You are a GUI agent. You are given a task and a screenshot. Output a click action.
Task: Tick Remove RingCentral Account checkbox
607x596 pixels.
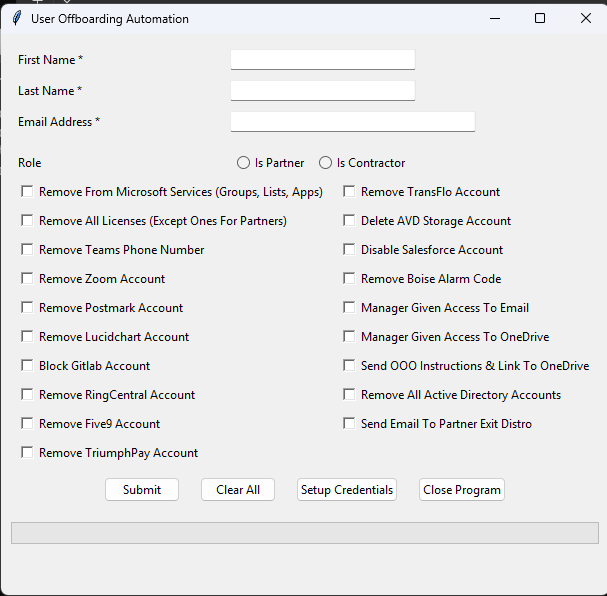point(27,394)
